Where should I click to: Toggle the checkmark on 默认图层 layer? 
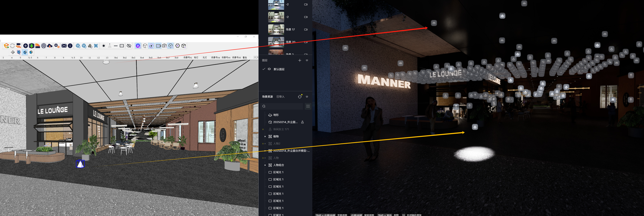[x=264, y=69]
